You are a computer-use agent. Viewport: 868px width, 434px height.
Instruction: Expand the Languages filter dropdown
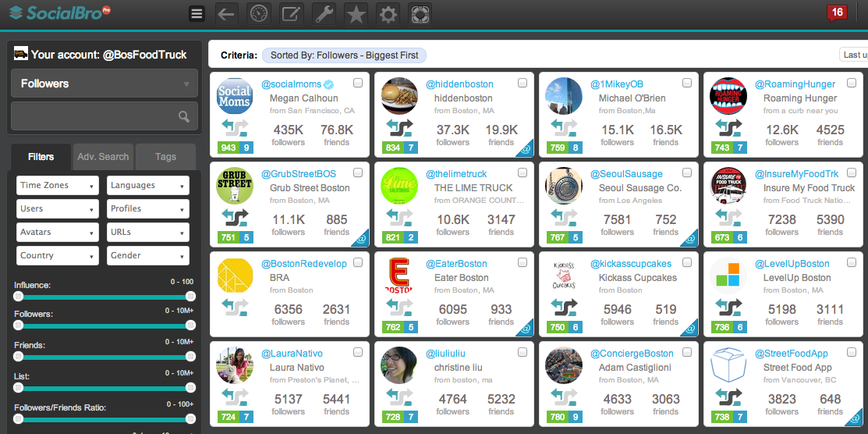[148, 186]
